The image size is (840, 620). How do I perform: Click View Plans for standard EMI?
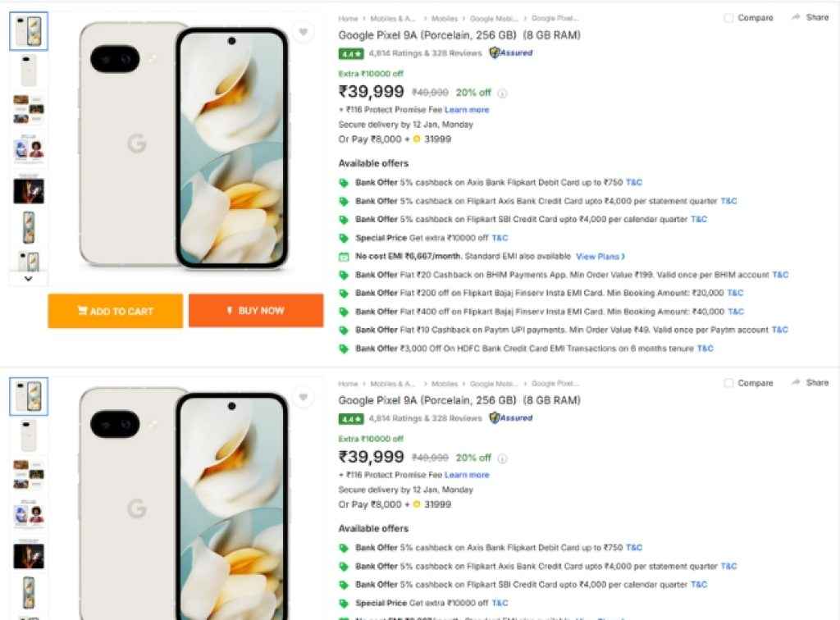(599, 256)
